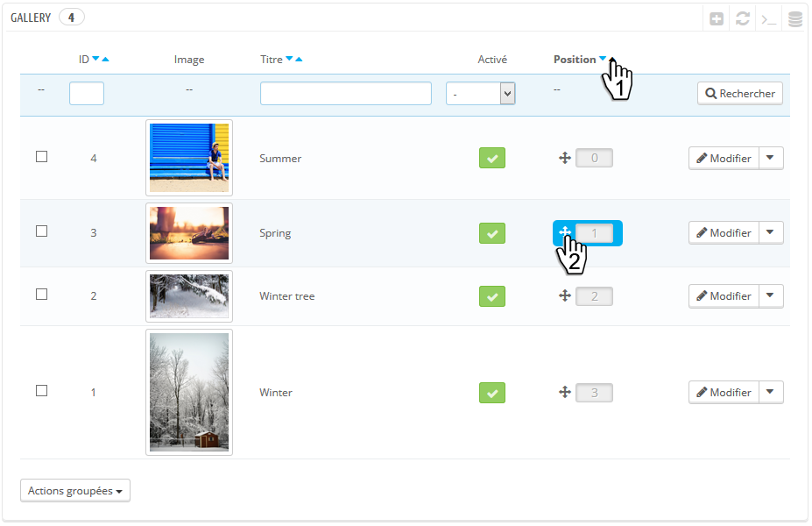Sort ID column ascending
Image resolution: width=812 pixels, height=526 pixels.
[x=106, y=59]
